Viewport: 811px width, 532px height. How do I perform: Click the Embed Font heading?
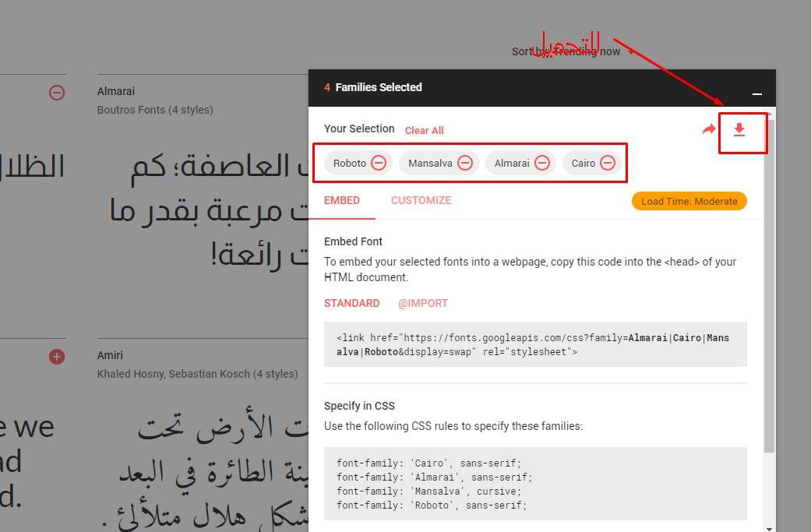[353, 241]
